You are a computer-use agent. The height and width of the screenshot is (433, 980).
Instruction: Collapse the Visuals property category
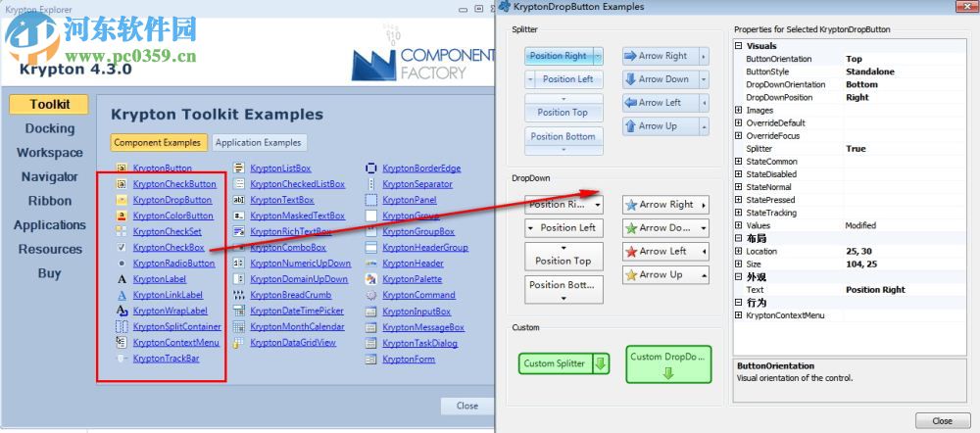(739, 46)
